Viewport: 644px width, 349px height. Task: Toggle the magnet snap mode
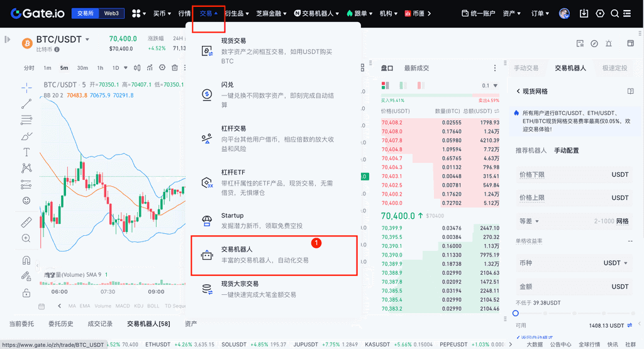(26, 260)
